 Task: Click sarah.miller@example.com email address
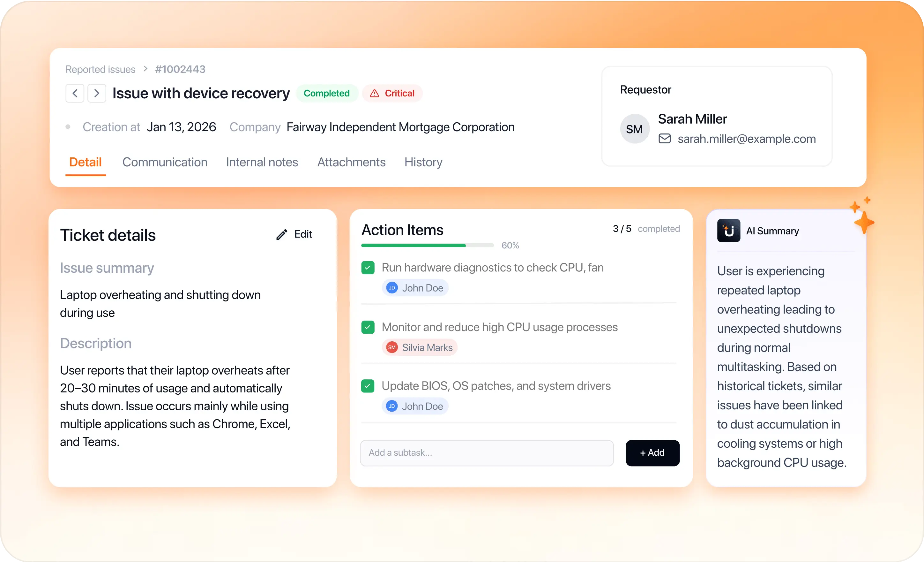[747, 139]
